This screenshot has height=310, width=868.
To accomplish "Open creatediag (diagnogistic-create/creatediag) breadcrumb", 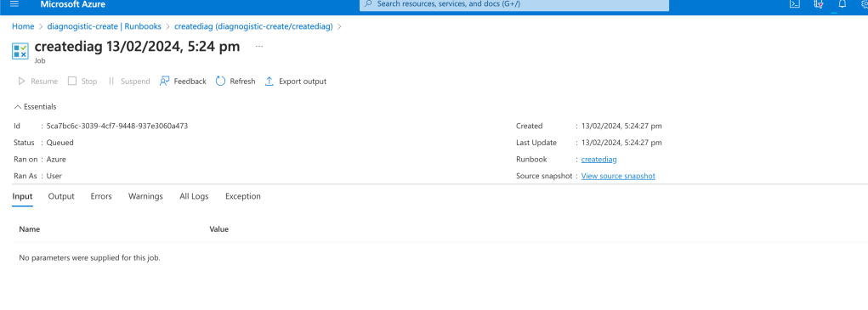I will pos(253,26).
